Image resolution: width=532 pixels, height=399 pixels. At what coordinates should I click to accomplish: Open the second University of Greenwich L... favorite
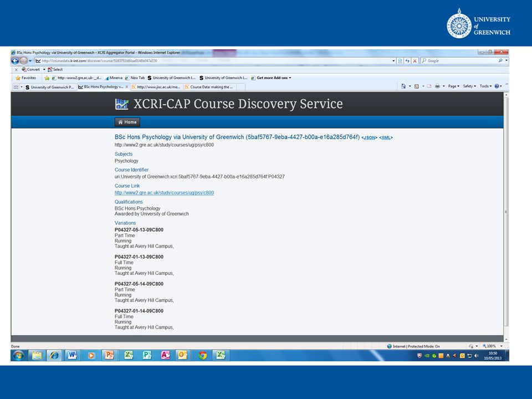[223, 78]
